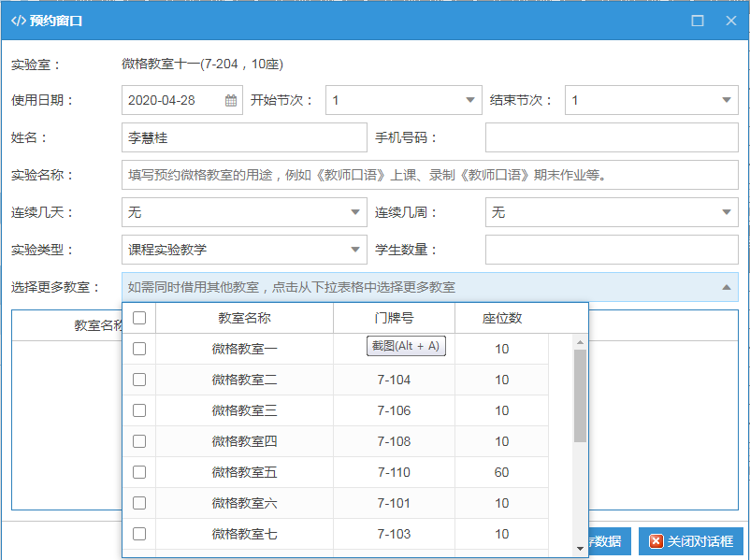Click the 手机号码 input field
Image resolution: width=750 pixels, height=560 pixels.
(x=611, y=137)
